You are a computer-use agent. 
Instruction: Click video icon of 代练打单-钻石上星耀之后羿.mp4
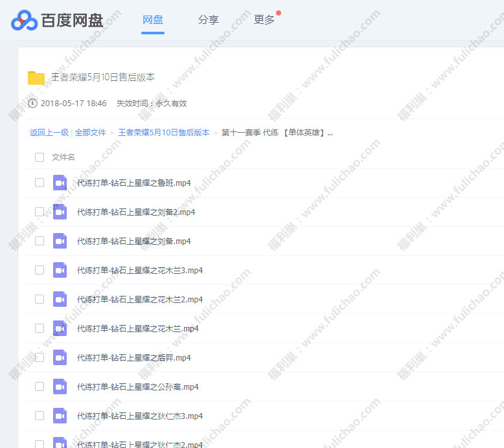point(60,357)
